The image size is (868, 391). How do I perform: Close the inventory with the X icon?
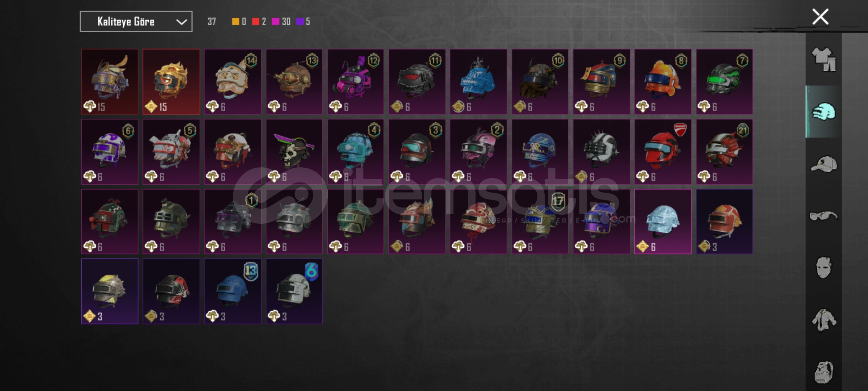pyautogui.click(x=820, y=17)
